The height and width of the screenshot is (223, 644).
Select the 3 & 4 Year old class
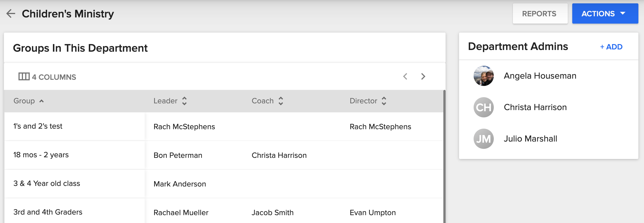47,184
